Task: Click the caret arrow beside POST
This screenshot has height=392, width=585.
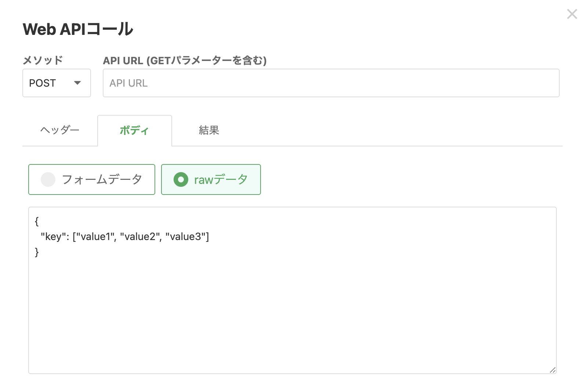Action: [x=77, y=83]
